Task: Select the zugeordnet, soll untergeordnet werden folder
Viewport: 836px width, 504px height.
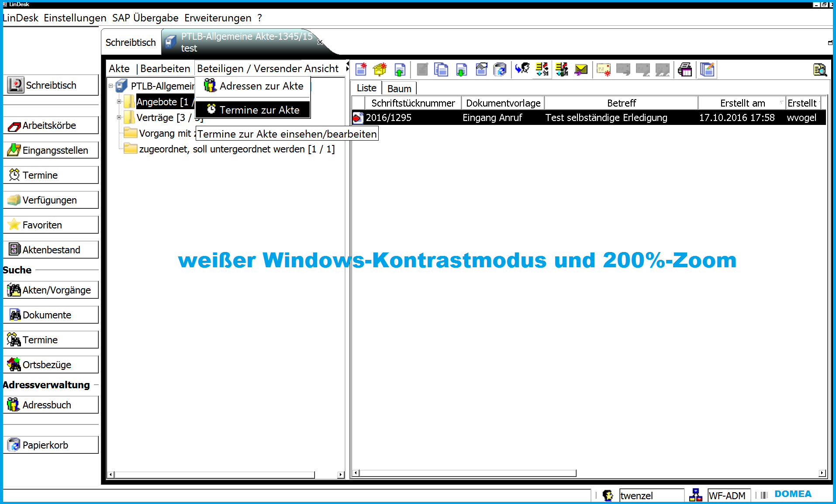Action: point(236,149)
